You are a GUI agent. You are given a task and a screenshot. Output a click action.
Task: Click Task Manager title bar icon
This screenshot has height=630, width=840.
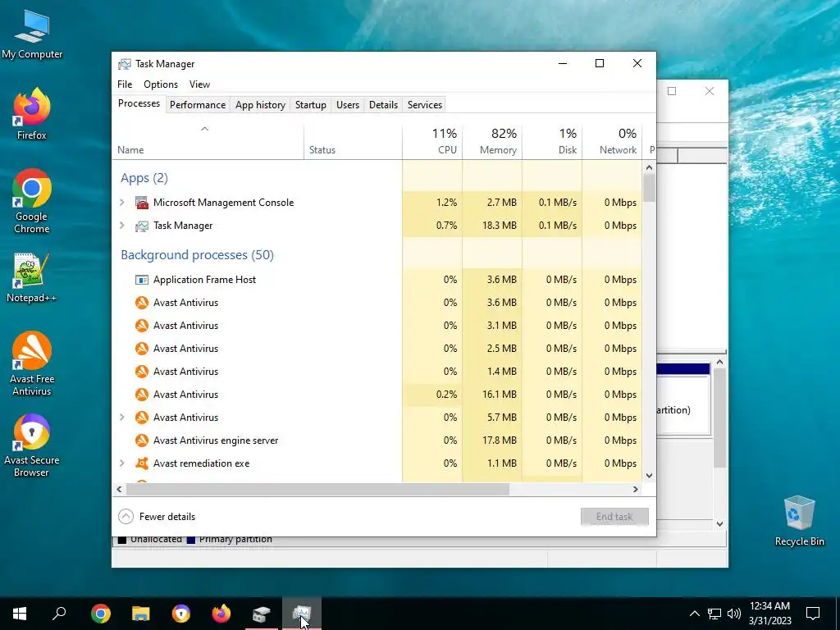(125, 64)
